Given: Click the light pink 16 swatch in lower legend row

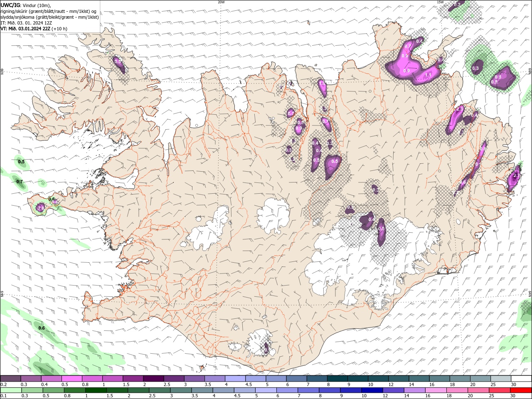Looking at the screenshot, I should (x=436, y=390).
